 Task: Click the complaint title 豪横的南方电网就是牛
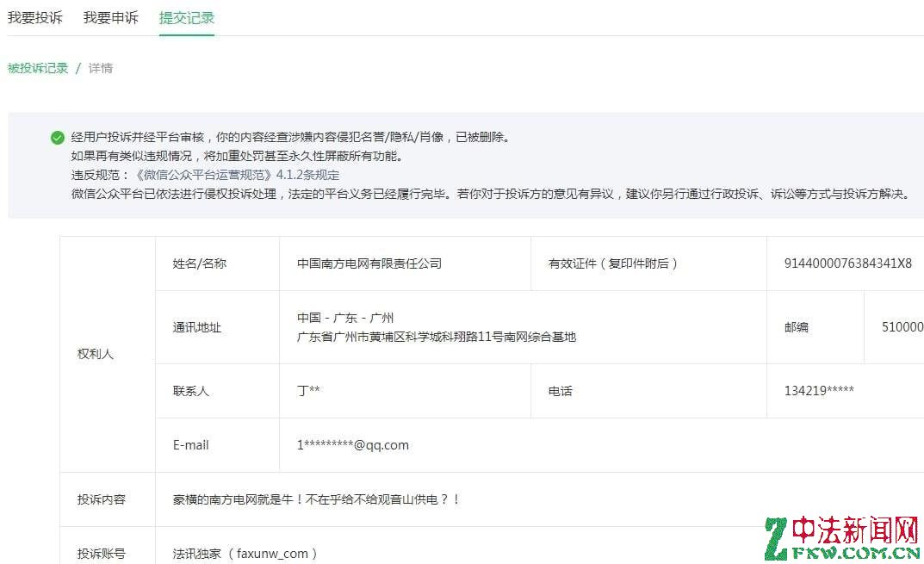pyautogui.click(x=316, y=499)
